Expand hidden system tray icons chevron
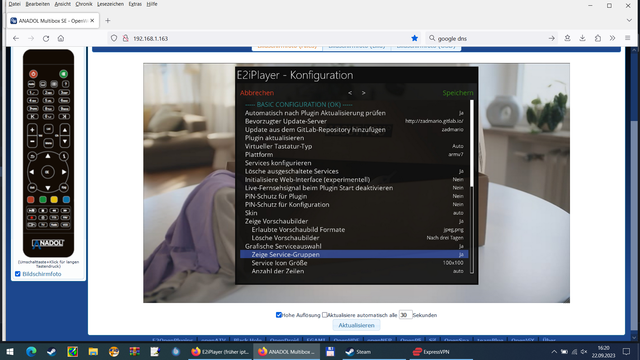The height and width of the screenshot is (360, 640). 554,351
